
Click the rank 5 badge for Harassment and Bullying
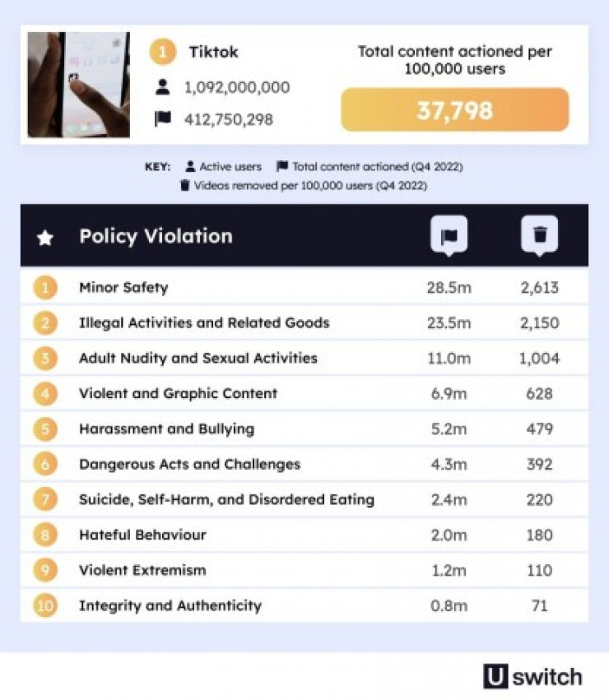point(45,429)
